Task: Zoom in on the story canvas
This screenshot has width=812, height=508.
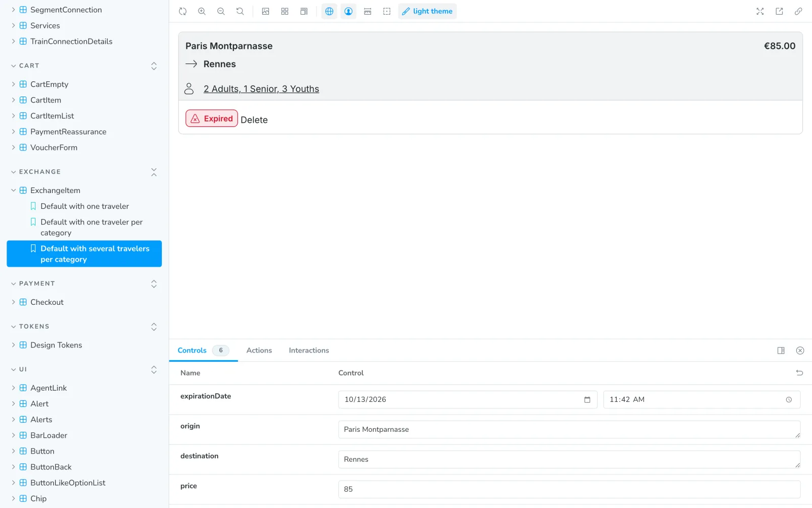Action: coord(202,11)
